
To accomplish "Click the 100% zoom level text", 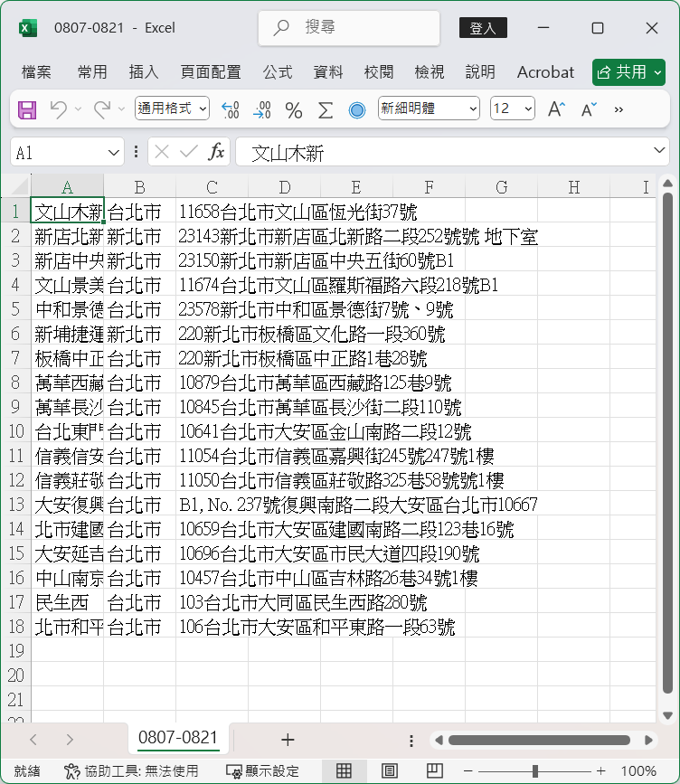I will pyautogui.click(x=638, y=771).
